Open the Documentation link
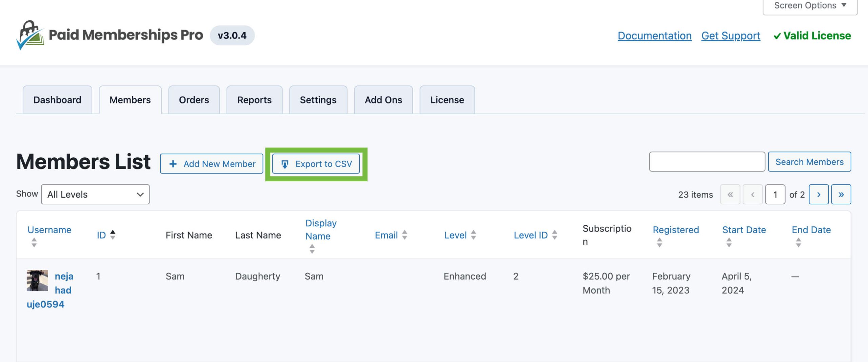 pyautogui.click(x=654, y=36)
